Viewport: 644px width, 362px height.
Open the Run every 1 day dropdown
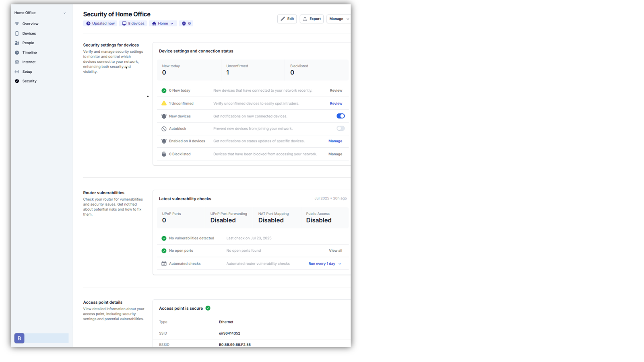pos(325,264)
